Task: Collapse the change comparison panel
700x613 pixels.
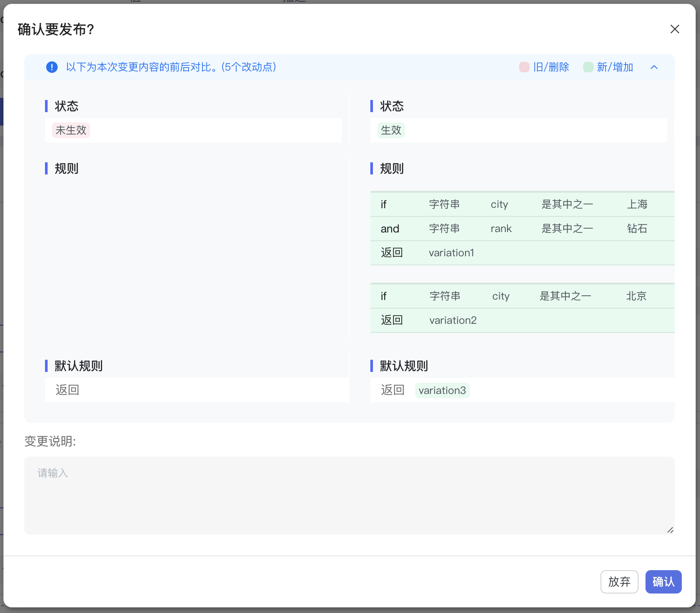Action: pyautogui.click(x=654, y=67)
